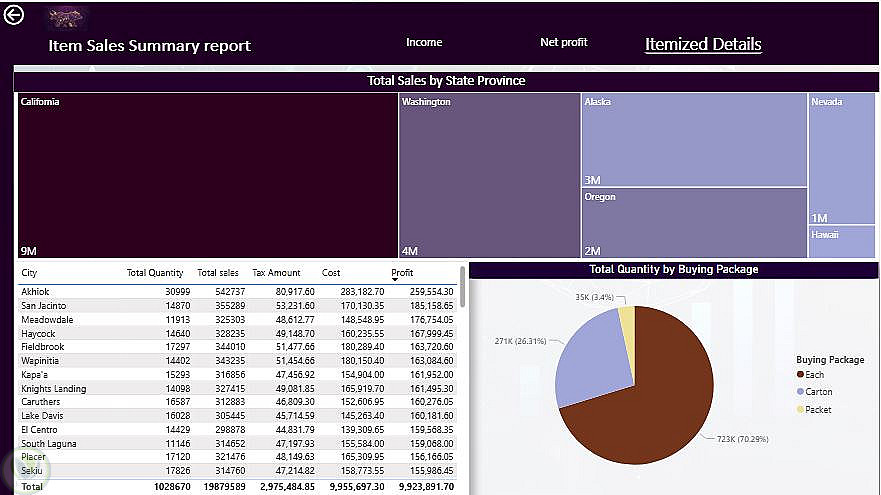The height and width of the screenshot is (495, 881).
Task: Click the back arrow icon
Action: point(13,15)
